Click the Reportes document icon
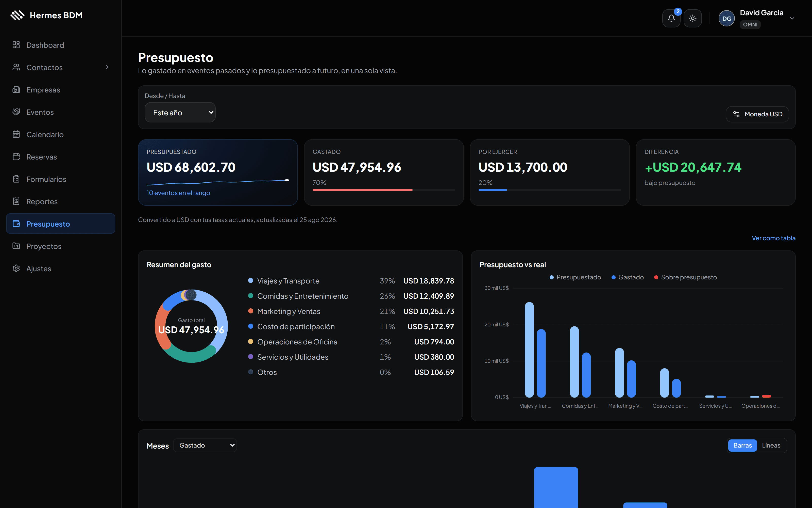This screenshot has height=508, width=812. (x=16, y=201)
